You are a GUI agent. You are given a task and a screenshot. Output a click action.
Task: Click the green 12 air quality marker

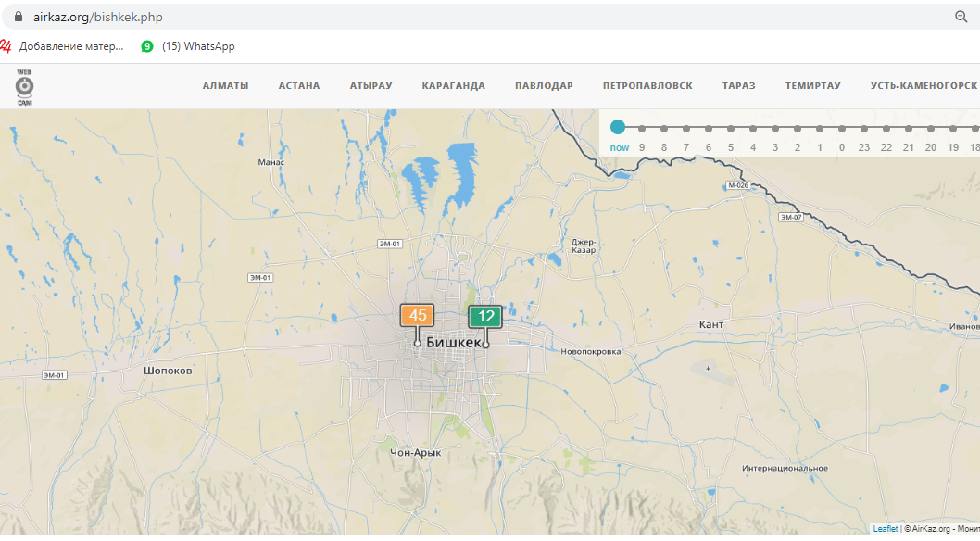485,316
